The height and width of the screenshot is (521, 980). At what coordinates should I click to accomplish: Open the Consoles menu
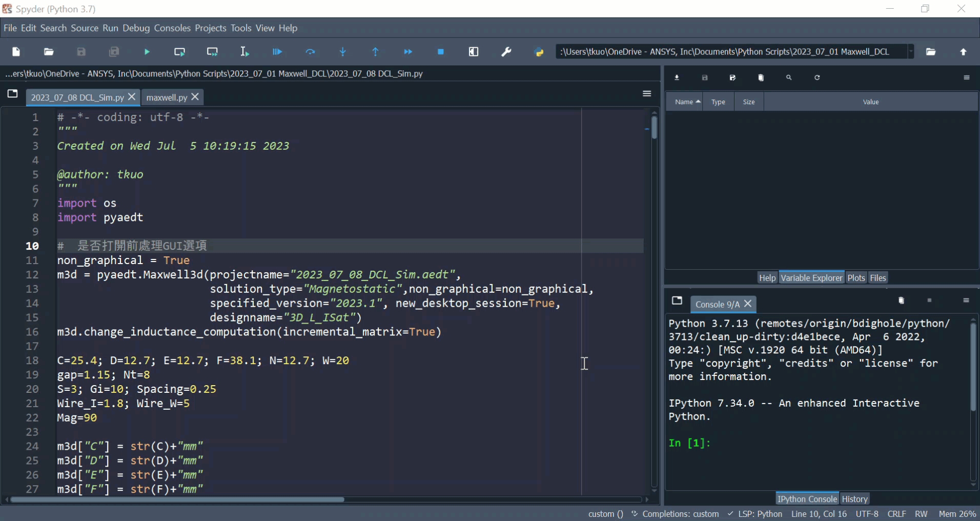pyautogui.click(x=172, y=28)
